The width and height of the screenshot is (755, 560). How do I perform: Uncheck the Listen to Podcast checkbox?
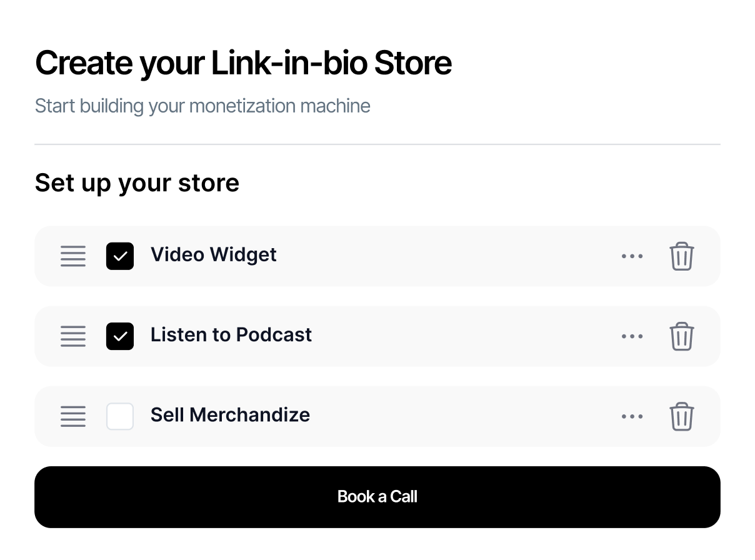(120, 336)
